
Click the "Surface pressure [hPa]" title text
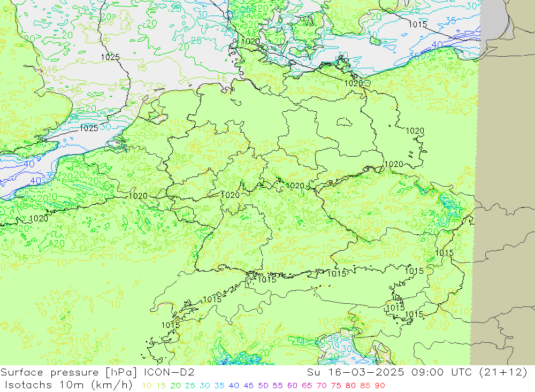(68, 372)
